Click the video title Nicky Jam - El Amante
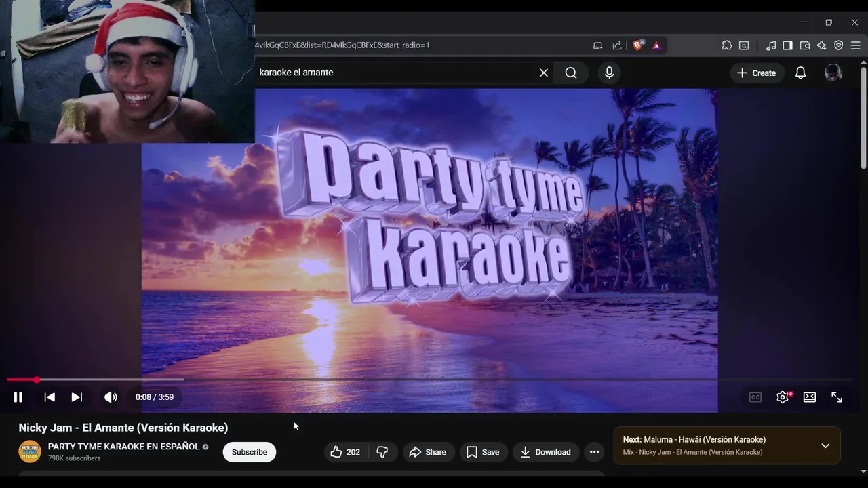Viewport: 868px width, 488px height. pos(123,428)
